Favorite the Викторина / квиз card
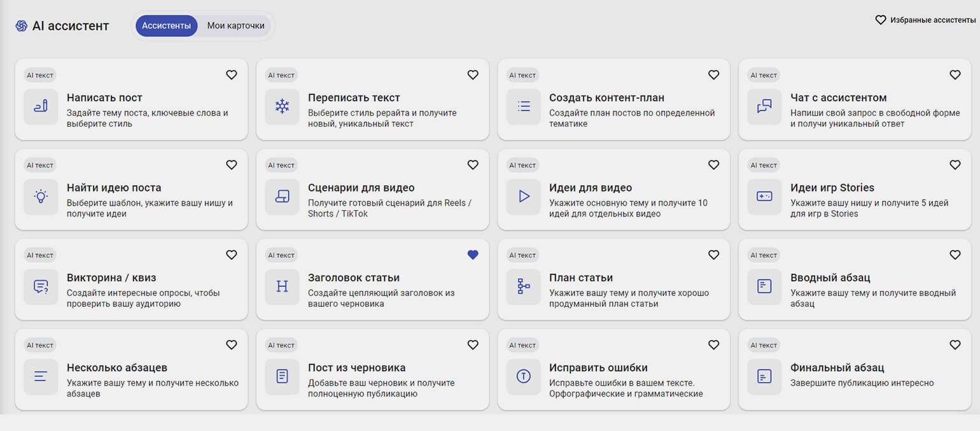The image size is (980, 431). point(232,255)
